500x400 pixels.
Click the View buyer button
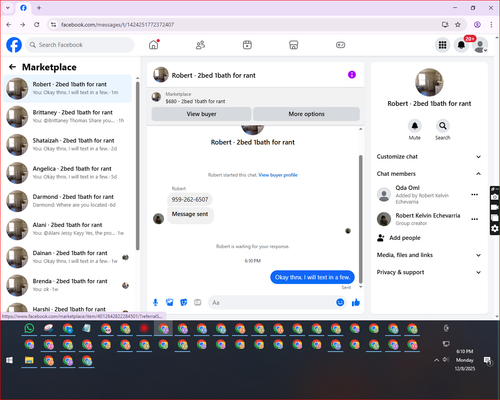point(201,114)
